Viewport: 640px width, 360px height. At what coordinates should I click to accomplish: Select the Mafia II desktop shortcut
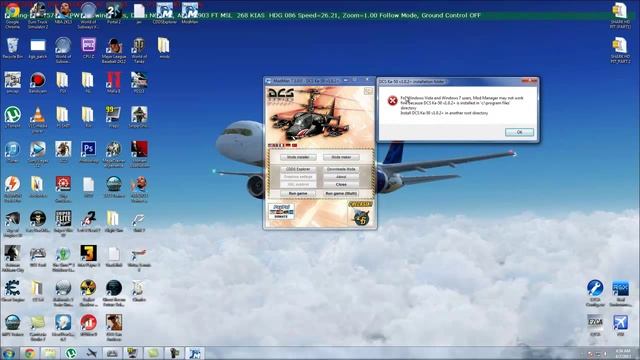(114, 83)
